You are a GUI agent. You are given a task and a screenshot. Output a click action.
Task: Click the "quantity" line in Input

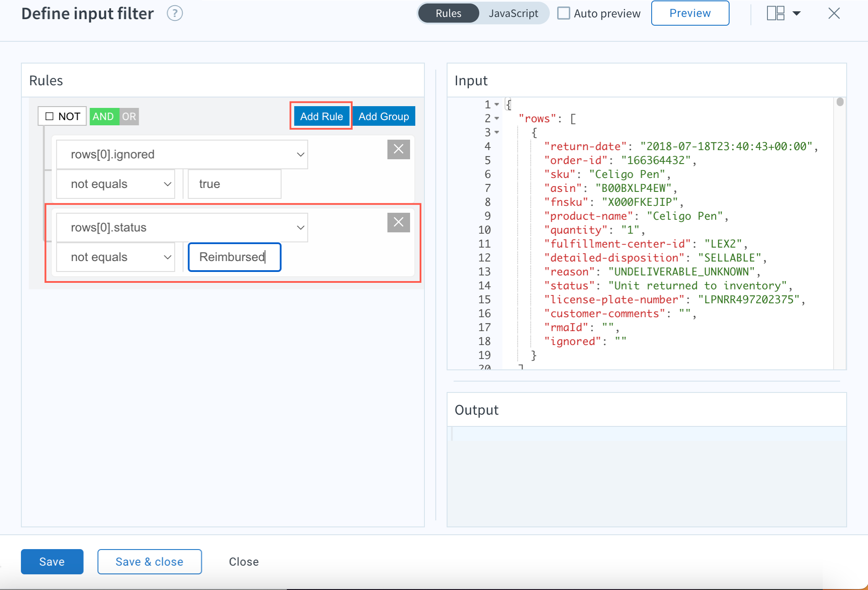tap(594, 230)
